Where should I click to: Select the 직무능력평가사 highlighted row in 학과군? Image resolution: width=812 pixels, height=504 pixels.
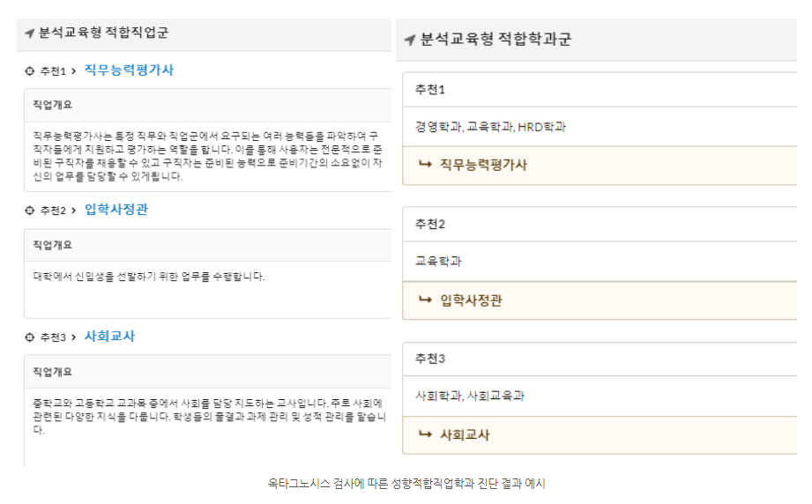tap(600, 165)
